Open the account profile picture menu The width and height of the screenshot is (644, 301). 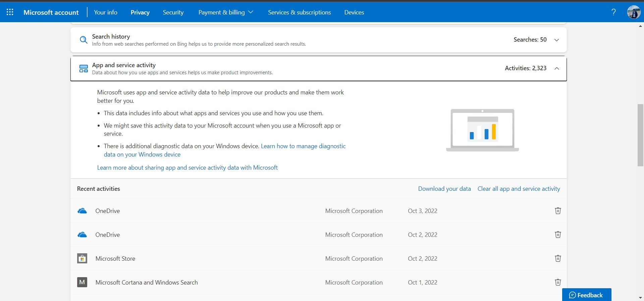pos(634,12)
